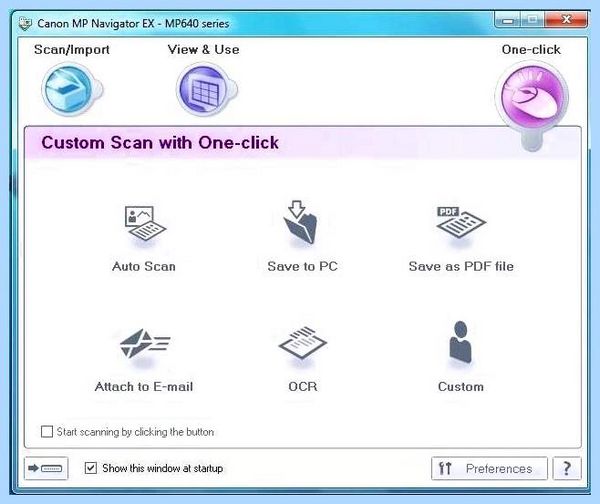Image resolution: width=600 pixels, height=504 pixels.
Task: Enable Start scanning by clicking the button
Action: [47, 432]
